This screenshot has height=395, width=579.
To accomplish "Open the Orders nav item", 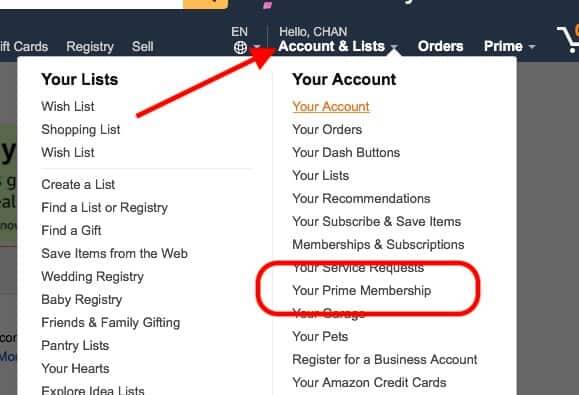I will click(440, 46).
